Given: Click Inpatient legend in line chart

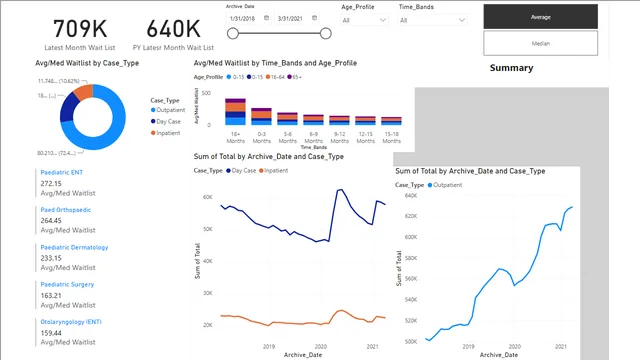Looking at the screenshot, I should coord(273,171).
